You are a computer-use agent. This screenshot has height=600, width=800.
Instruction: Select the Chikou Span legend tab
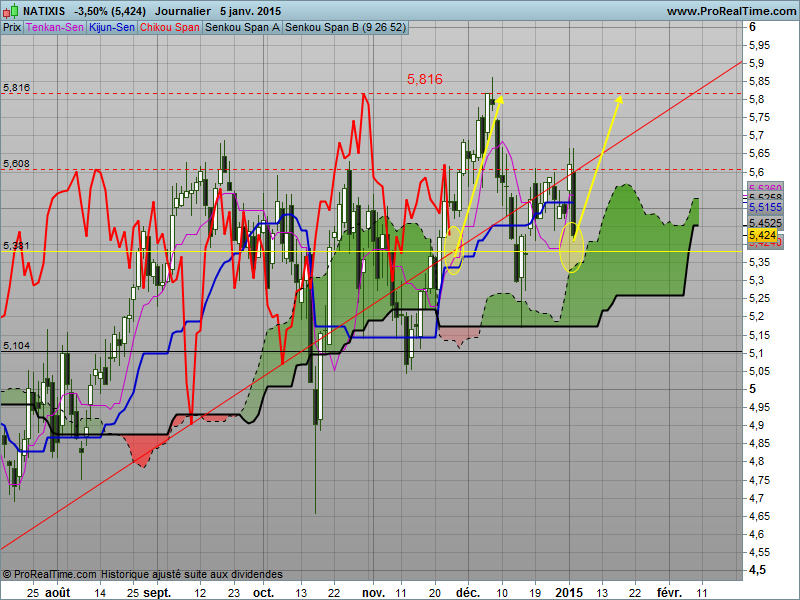[x=169, y=28]
